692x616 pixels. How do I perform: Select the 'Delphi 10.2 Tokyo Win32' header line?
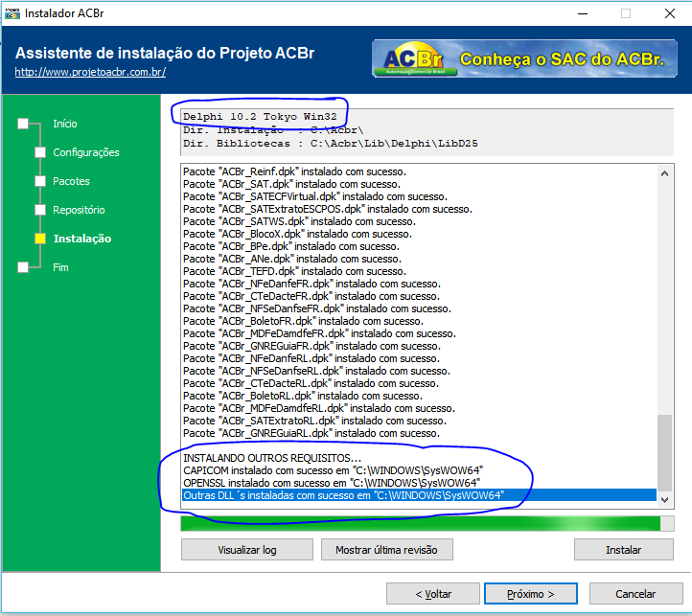pyautogui.click(x=260, y=117)
